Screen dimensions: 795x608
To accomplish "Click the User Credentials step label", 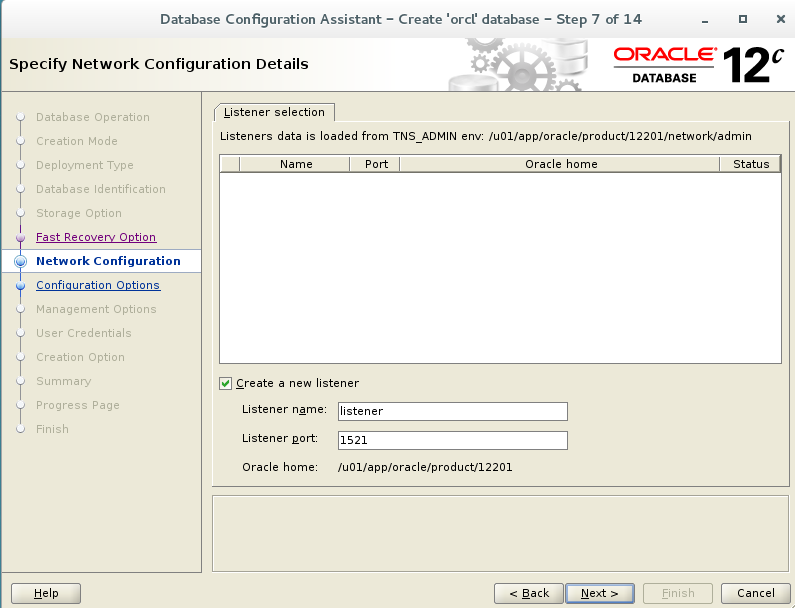I will coord(84,333).
